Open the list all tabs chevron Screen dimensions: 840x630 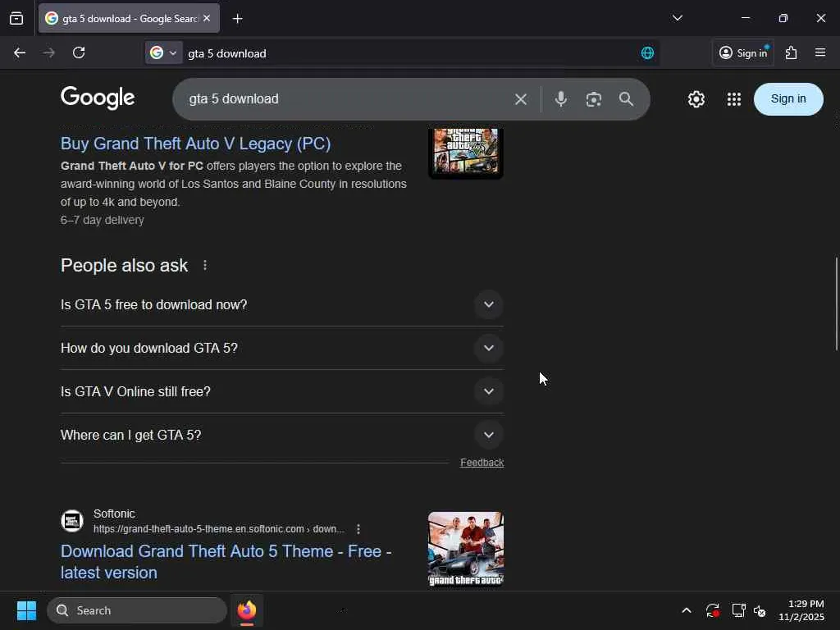[677, 18]
